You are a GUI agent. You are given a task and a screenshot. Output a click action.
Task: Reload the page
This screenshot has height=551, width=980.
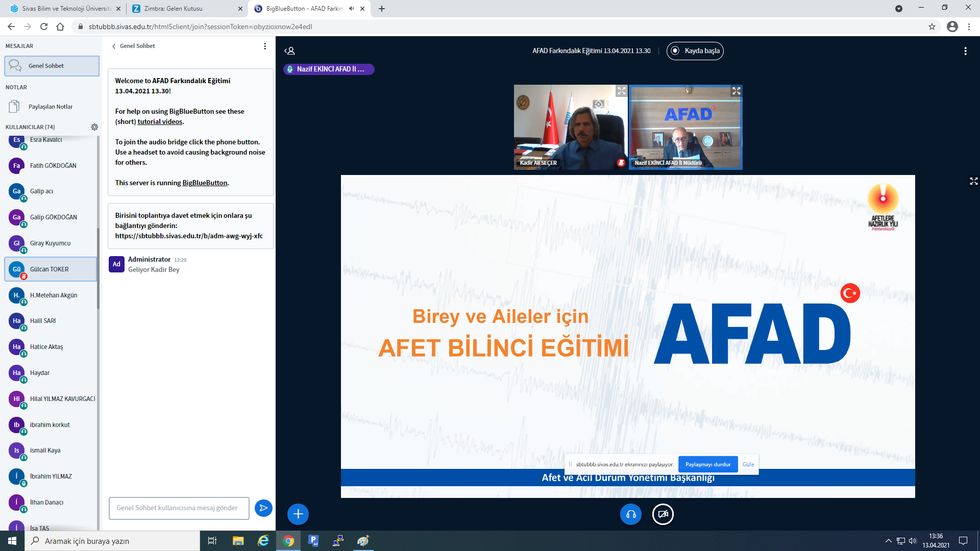[x=44, y=27]
